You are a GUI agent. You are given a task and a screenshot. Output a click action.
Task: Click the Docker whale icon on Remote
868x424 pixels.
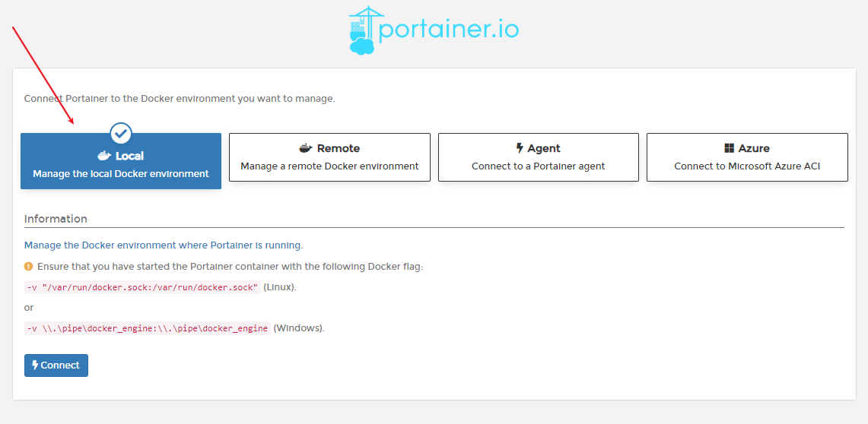tap(306, 148)
